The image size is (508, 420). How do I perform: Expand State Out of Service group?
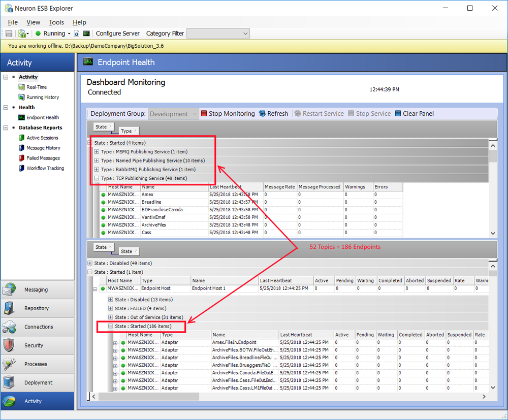110,317
